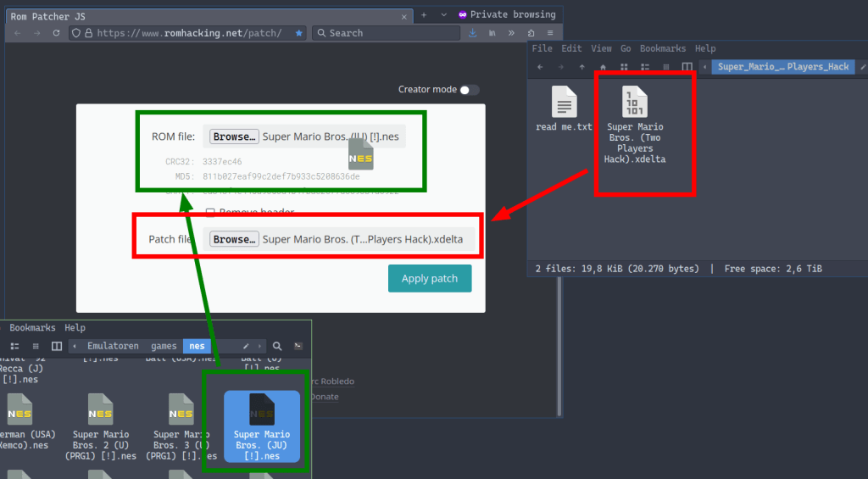The height and width of the screenshot is (479, 868).
Task: Reload the Rom Patcher JS page
Action: tap(56, 33)
